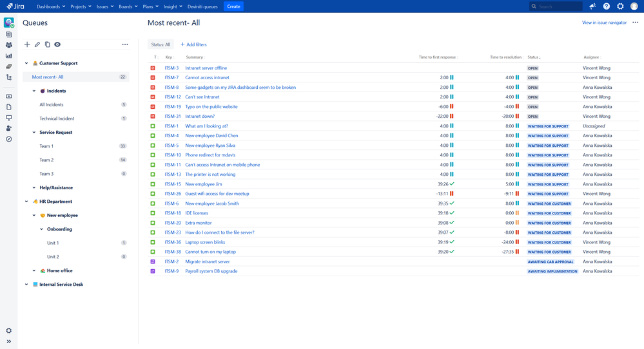Copy queue with duplicate icon
The image size is (644, 349).
point(47,44)
